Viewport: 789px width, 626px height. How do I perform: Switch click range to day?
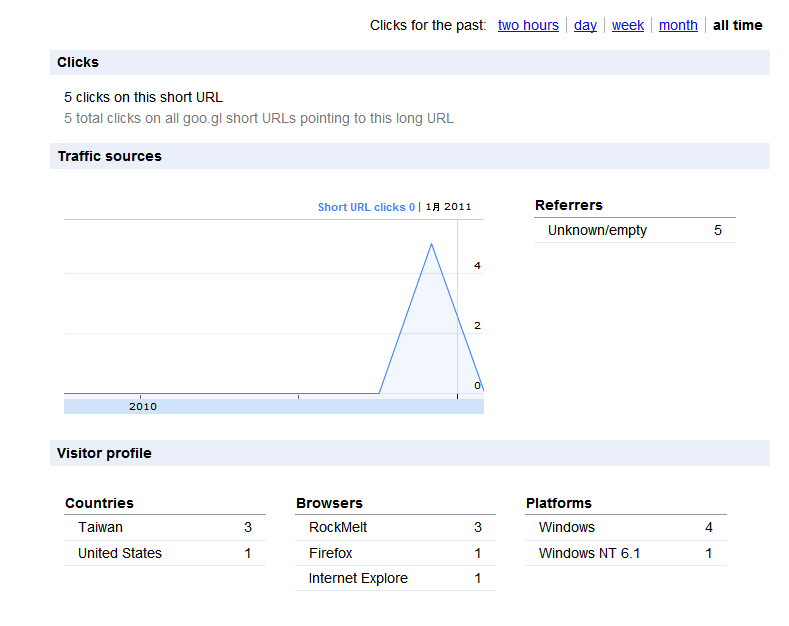[x=585, y=25]
